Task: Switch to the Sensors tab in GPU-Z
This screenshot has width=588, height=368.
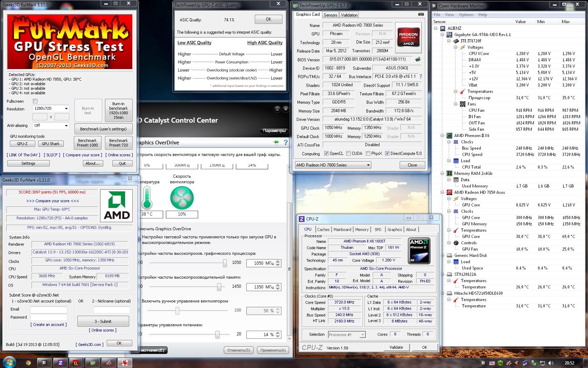Action: pos(330,15)
